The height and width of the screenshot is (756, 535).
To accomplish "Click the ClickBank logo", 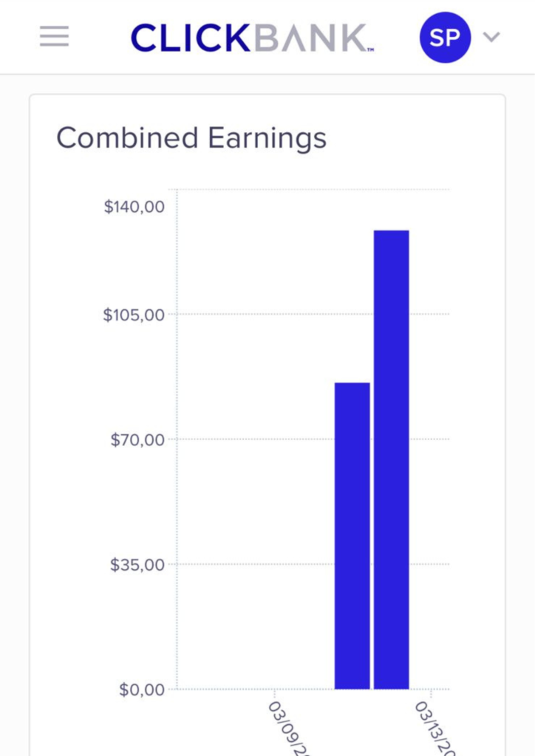I will (251, 38).
